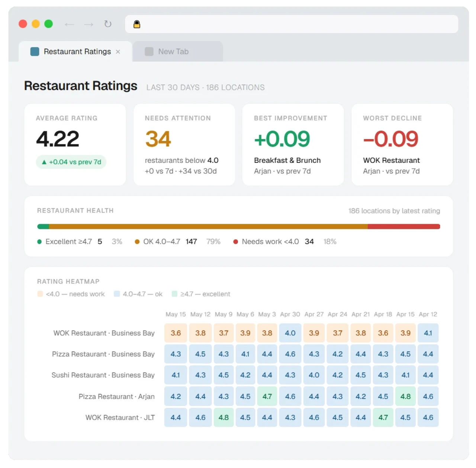This screenshot has width=476, height=468.
Task: Select the May 15 column header
Action: click(x=176, y=314)
